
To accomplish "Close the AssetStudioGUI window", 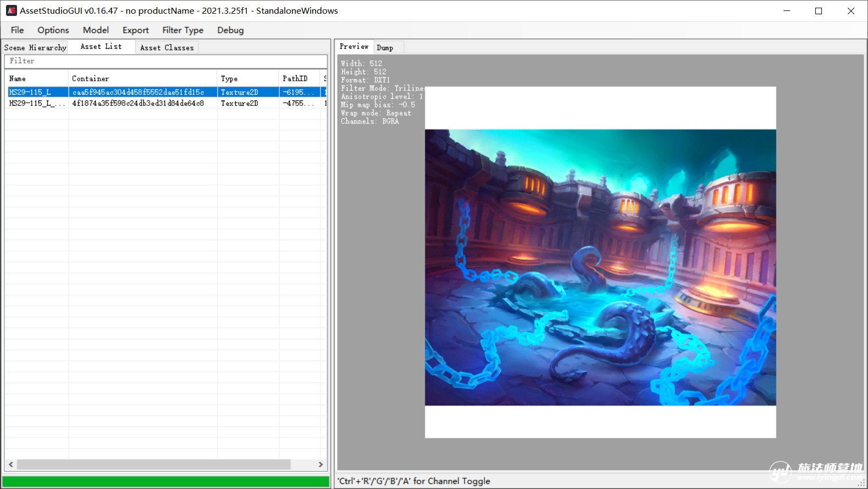I will [851, 11].
